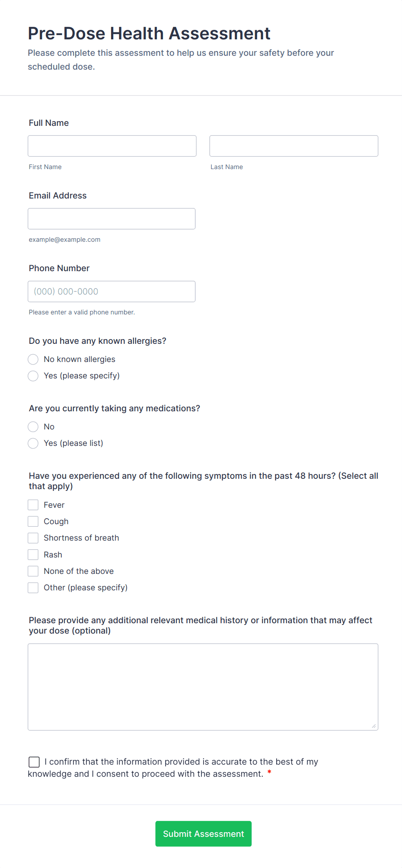Enable the Cough symptom checkbox

point(33,521)
